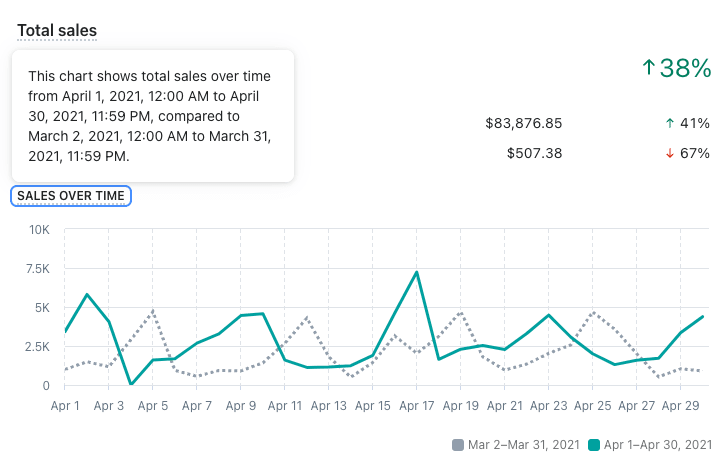
Task: Click the $507.38 amount
Action: click(534, 153)
